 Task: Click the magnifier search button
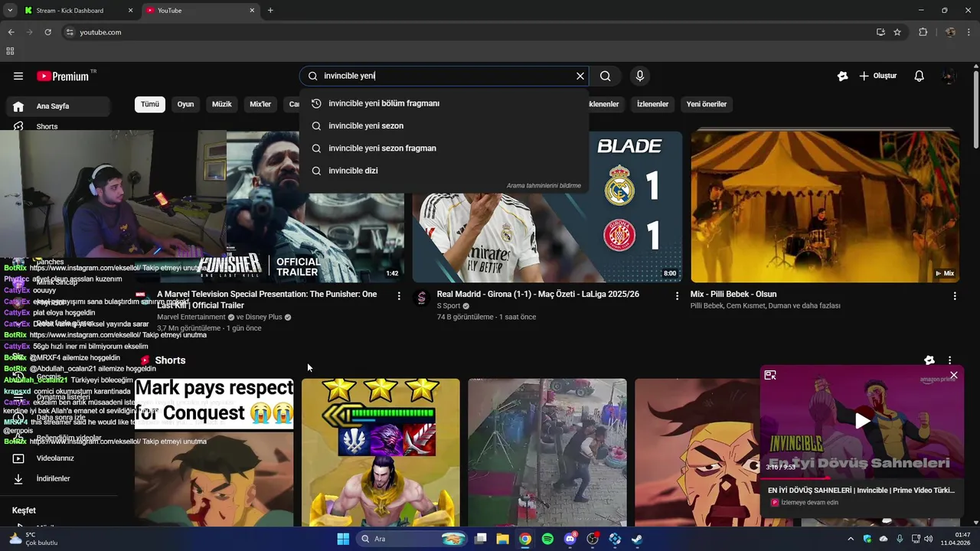[x=606, y=76]
